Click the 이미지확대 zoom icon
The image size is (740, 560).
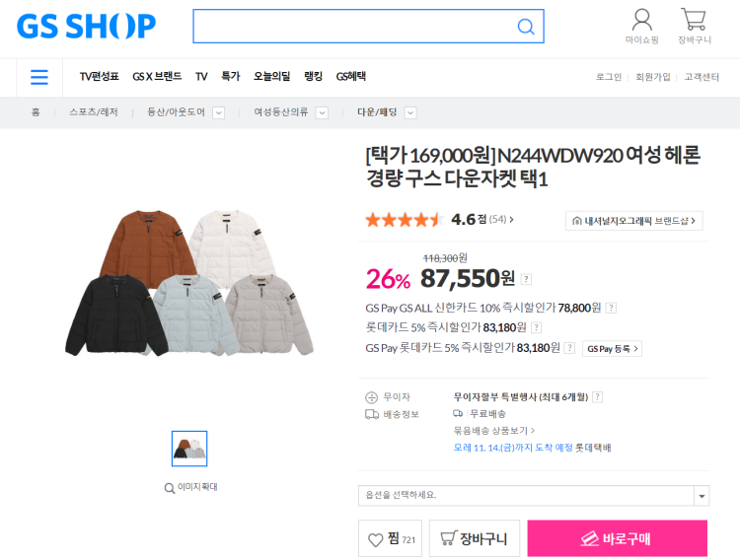pyautogui.click(x=170, y=488)
